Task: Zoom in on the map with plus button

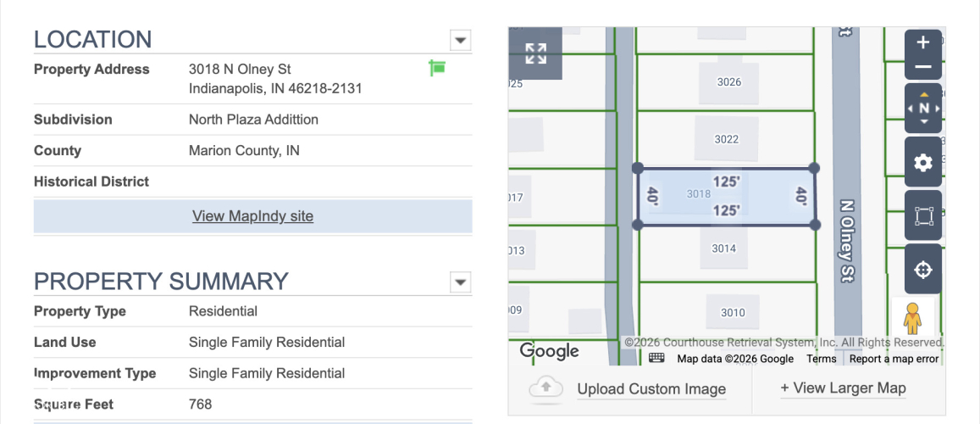Action: [x=922, y=42]
